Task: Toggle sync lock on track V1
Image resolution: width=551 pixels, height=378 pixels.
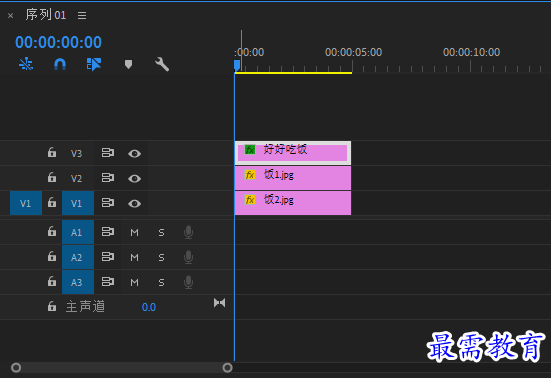Action: [x=108, y=203]
